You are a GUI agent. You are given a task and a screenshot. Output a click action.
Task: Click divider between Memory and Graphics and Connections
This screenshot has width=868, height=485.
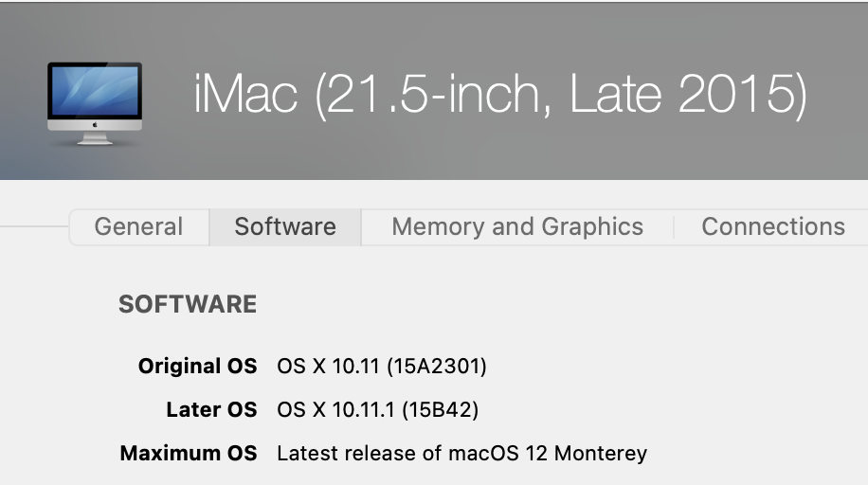point(673,227)
